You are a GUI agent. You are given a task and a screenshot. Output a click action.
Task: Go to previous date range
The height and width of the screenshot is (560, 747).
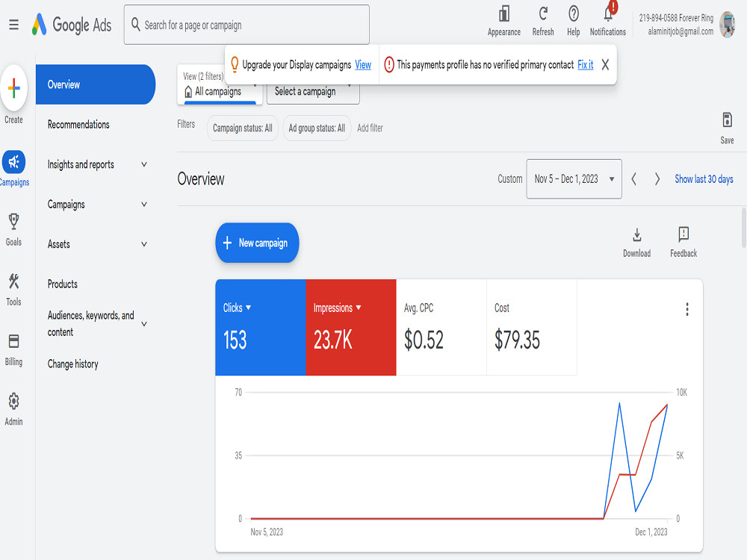633,179
